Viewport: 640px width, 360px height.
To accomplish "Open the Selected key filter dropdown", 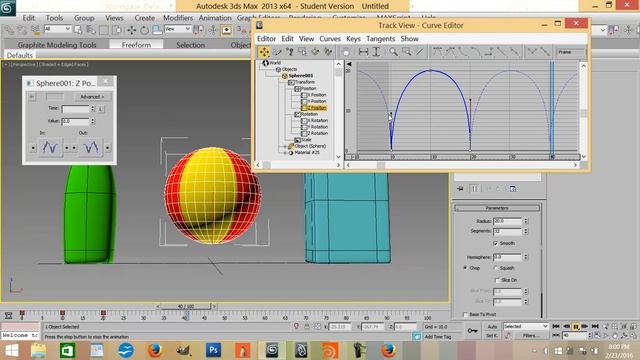I will pyautogui.click(x=526, y=326).
